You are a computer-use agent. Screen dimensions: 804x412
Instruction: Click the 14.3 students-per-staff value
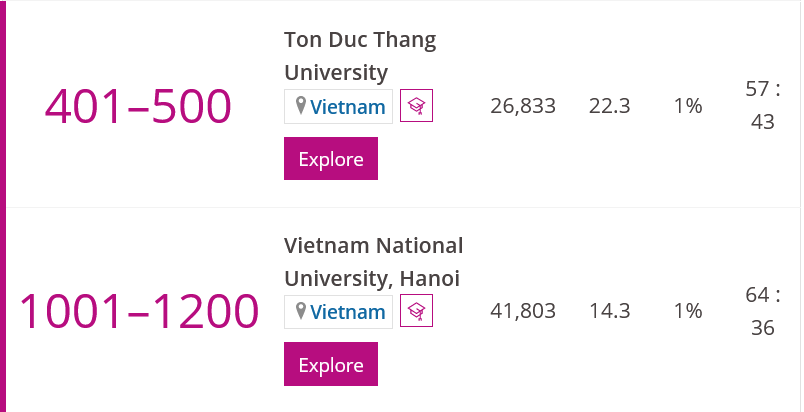[609, 311]
